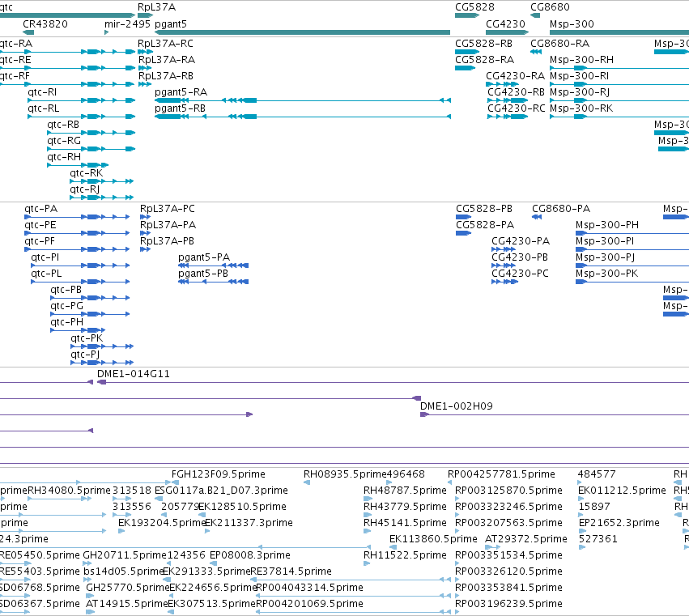Select the qtc-RL transcript label
The height and width of the screenshot is (616, 689).
[43, 108]
